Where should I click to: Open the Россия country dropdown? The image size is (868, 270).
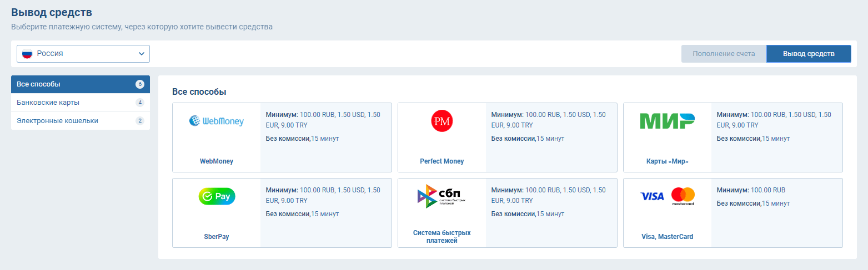click(83, 54)
